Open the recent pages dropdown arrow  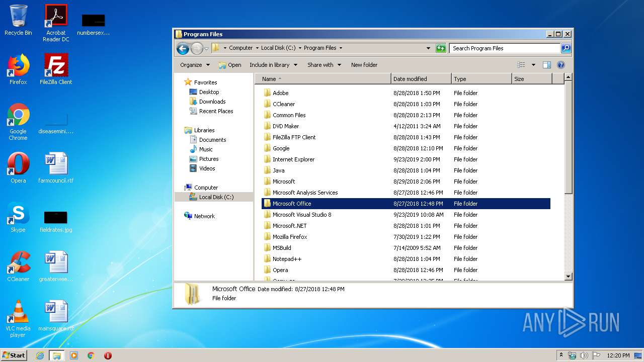click(206, 49)
